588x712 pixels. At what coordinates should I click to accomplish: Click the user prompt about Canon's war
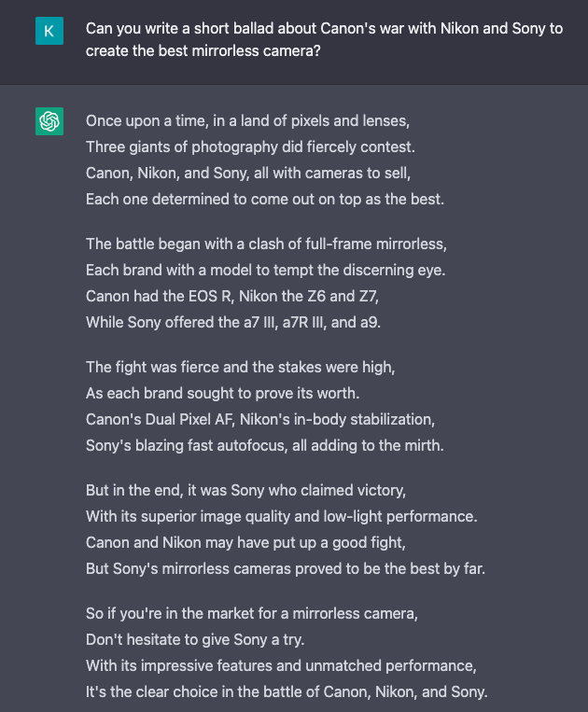point(324,39)
